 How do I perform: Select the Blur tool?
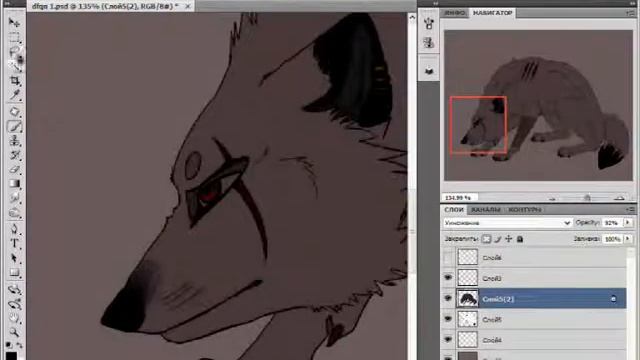pos(14,198)
